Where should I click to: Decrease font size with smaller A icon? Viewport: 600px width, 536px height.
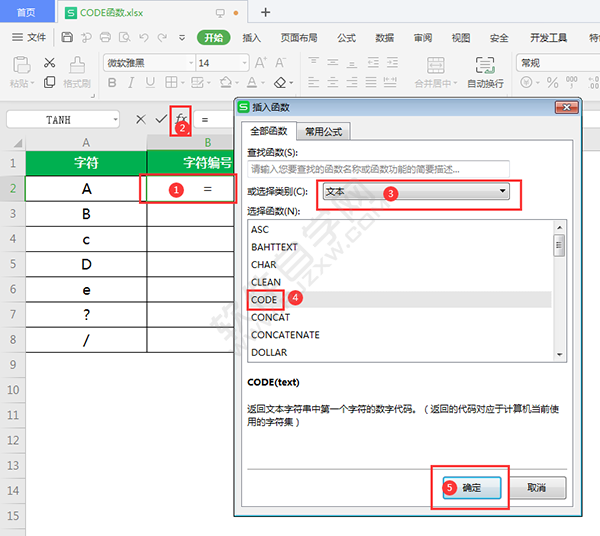pyautogui.click(x=280, y=63)
